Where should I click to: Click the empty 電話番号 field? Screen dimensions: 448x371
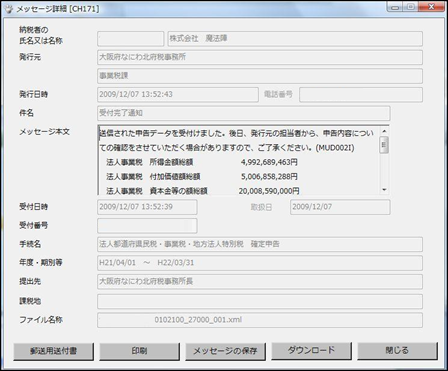(x=361, y=95)
